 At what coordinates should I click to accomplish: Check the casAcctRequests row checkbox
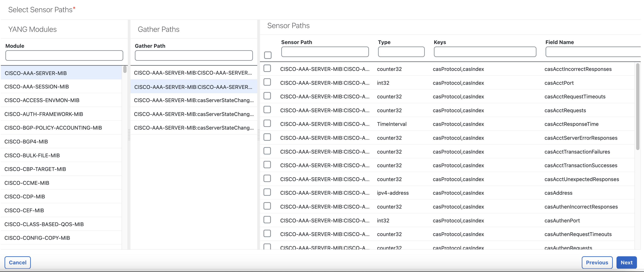[x=267, y=110]
